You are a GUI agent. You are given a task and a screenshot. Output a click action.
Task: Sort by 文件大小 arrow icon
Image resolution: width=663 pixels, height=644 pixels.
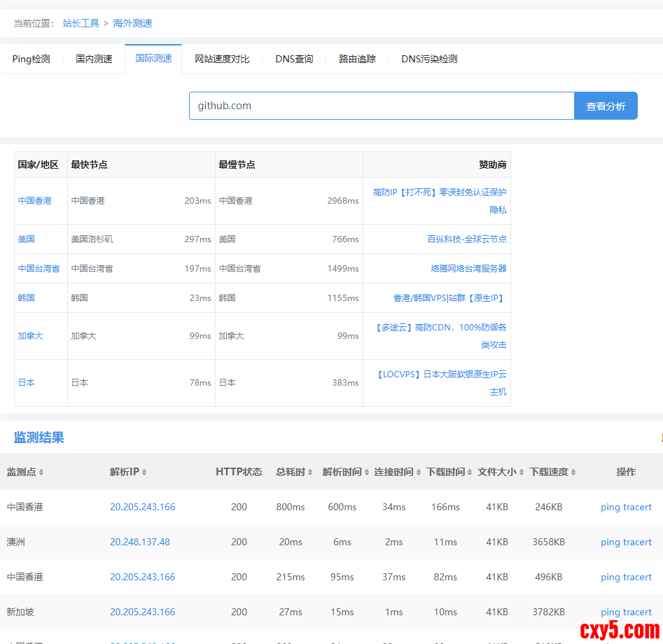point(522,472)
